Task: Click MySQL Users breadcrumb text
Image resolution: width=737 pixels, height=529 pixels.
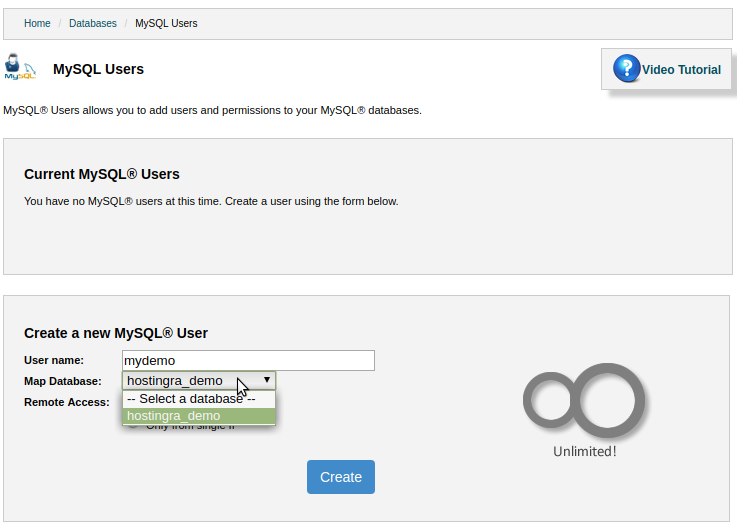Action: 166,23
